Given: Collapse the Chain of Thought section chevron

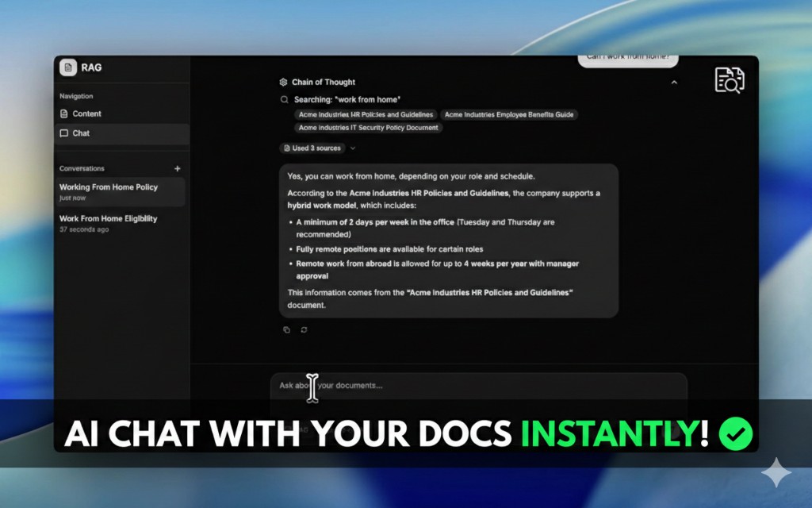Looking at the screenshot, I should (674, 83).
